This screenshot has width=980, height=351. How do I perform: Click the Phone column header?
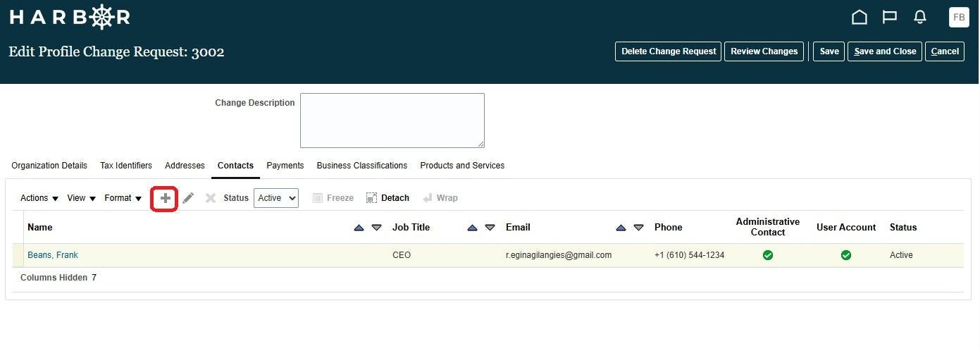point(668,227)
